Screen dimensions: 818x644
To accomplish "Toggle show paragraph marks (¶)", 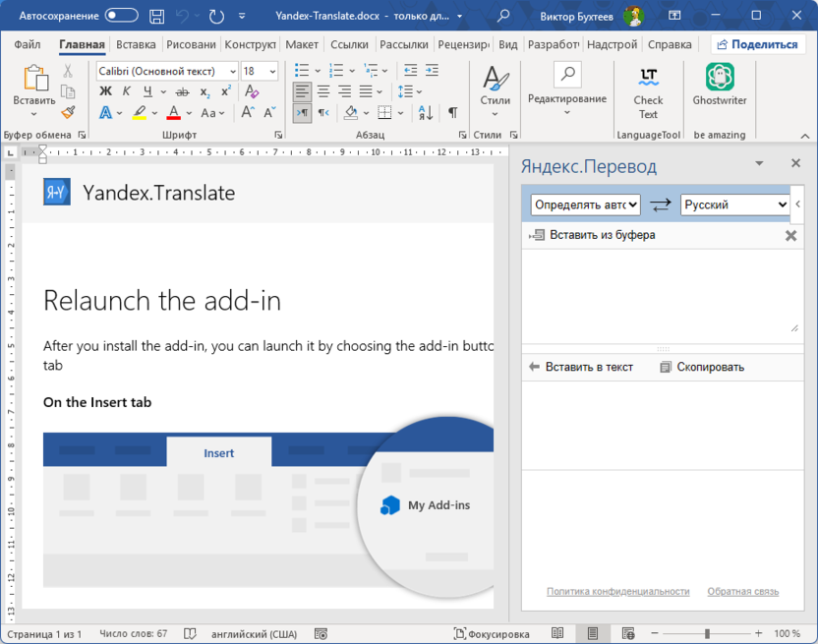I will tap(452, 113).
